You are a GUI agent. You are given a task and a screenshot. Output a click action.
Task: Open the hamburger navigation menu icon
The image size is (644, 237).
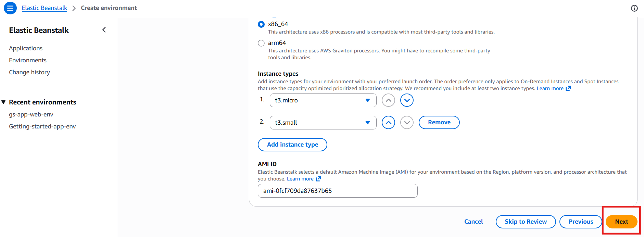pos(10,8)
